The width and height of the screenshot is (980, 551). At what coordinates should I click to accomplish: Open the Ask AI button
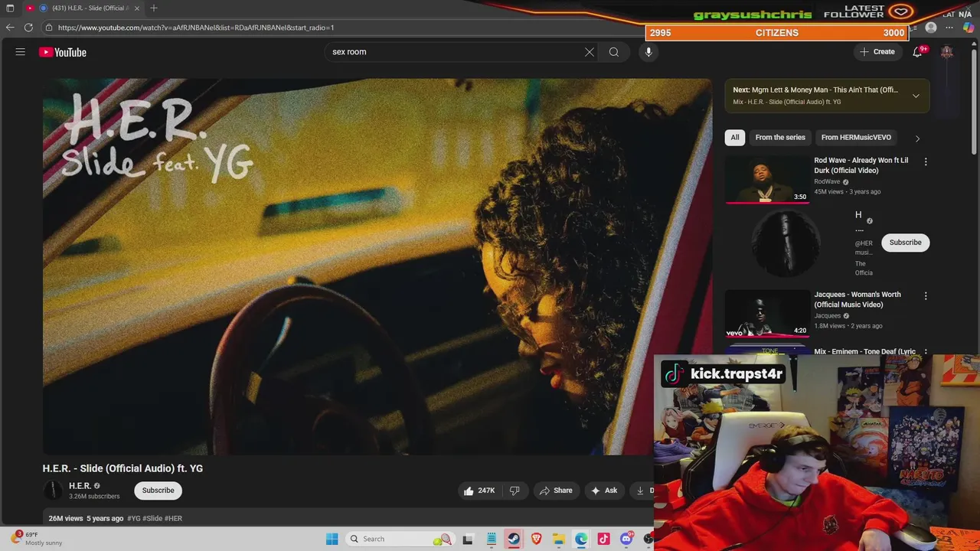pos(604,491)
